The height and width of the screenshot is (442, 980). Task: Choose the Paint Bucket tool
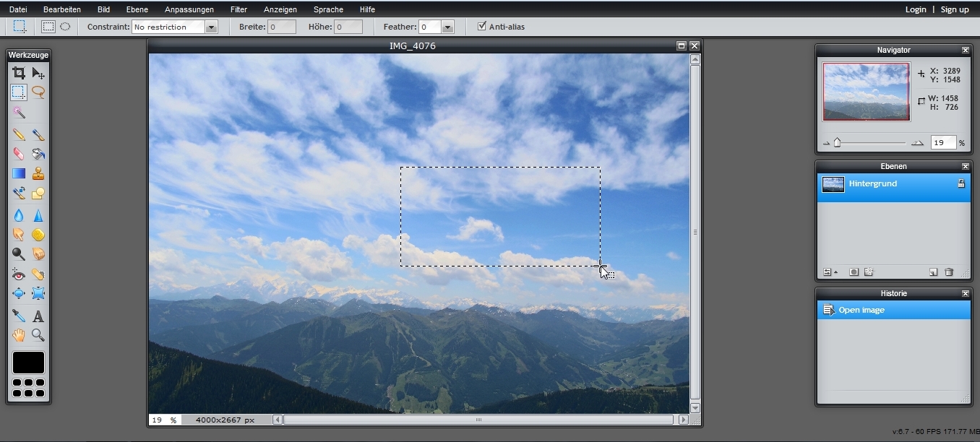[38, 154]
